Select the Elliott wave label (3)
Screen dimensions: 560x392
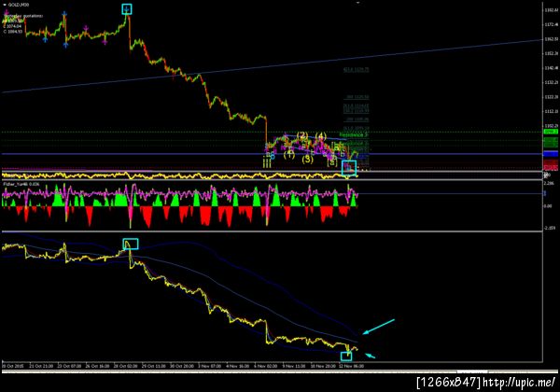(x=307, y=160)
